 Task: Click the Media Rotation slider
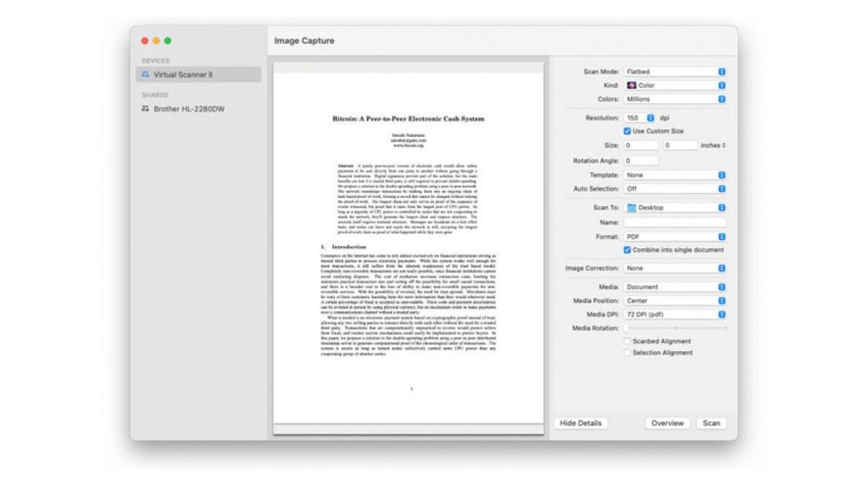pyautogui.click(x=675, y=328)
